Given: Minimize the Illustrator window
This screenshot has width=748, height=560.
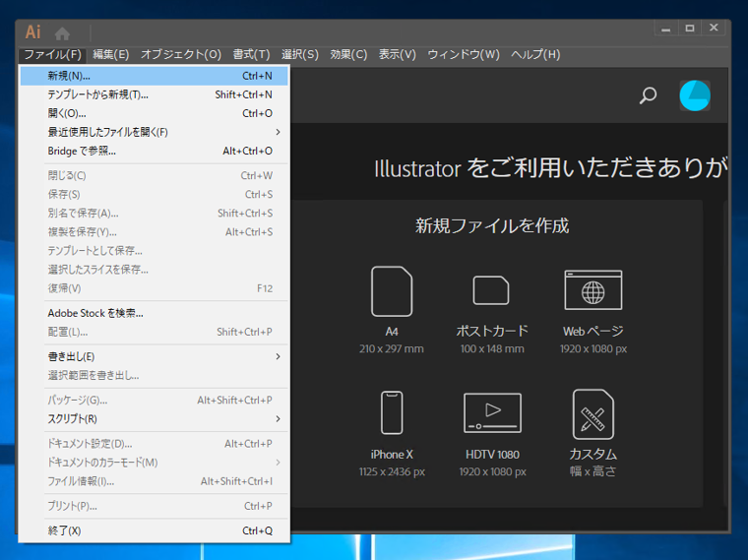Looking at the screenshot, I should (666, 29).
